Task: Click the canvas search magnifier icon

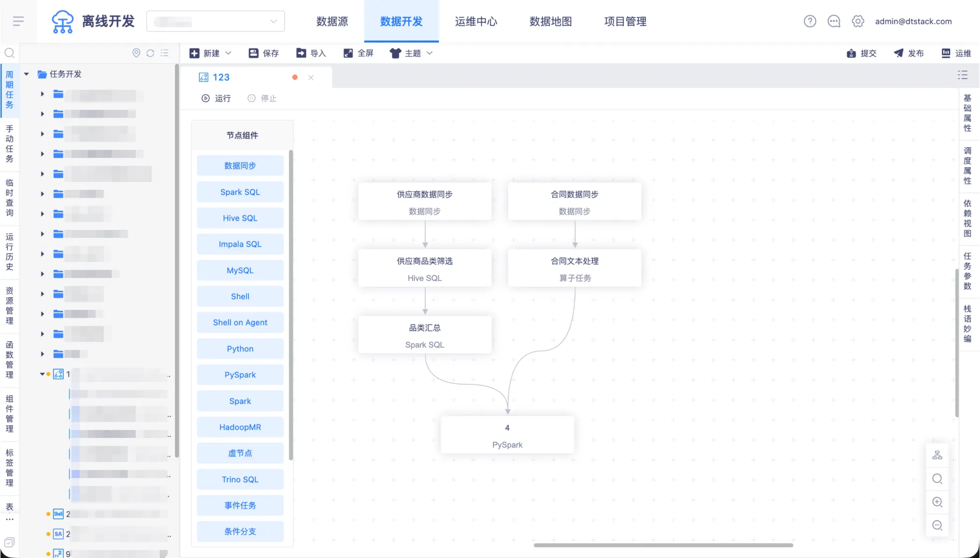Action: tap(937, 479)
